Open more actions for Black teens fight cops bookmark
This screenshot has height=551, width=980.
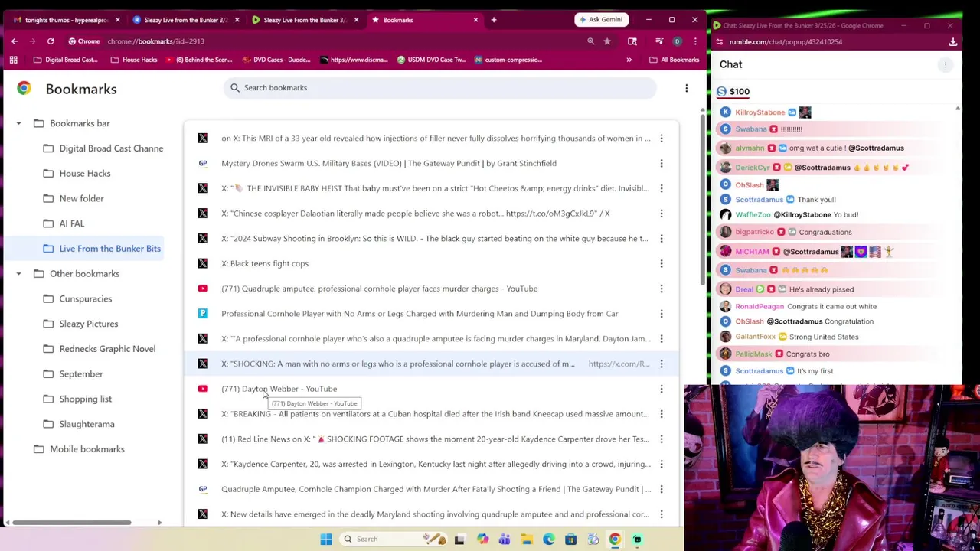coord(661,263)
